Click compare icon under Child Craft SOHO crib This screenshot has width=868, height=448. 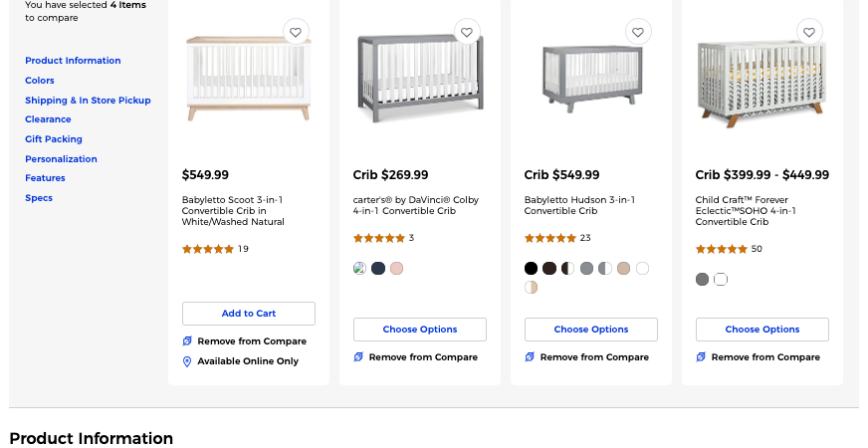[x=700, y=357]
